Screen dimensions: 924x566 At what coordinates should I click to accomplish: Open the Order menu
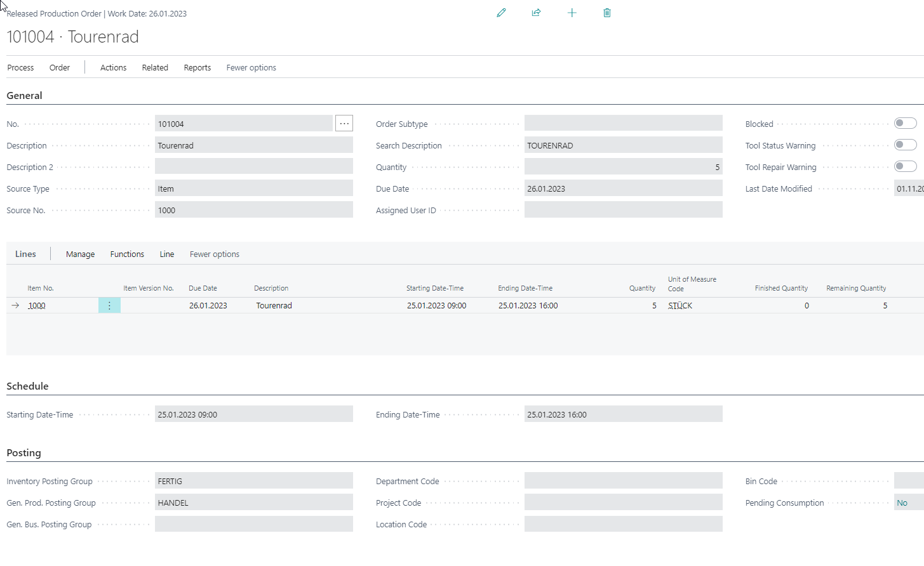[x=60, y=67]
